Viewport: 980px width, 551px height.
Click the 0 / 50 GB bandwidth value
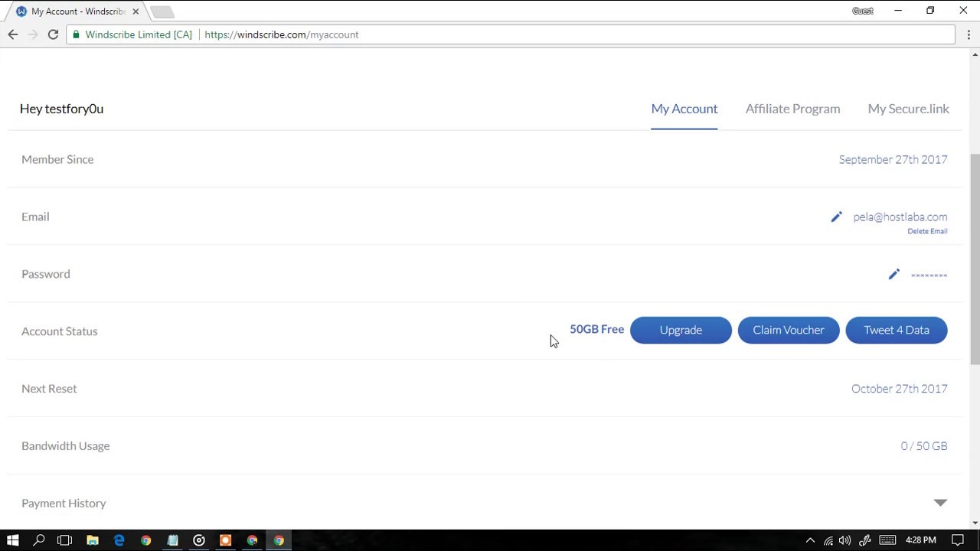pos(924,446)
